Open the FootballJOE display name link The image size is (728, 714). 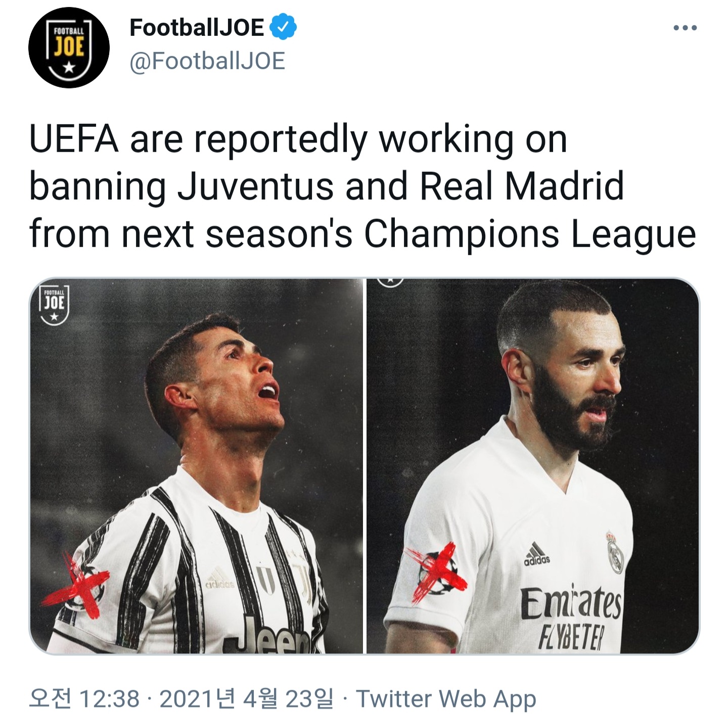click(197, 27)
